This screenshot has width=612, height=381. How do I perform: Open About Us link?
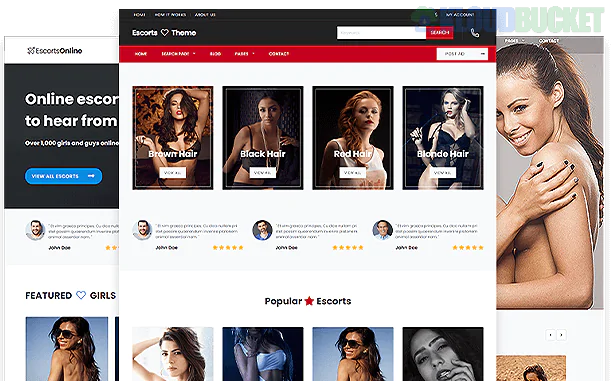coord(205,15)
